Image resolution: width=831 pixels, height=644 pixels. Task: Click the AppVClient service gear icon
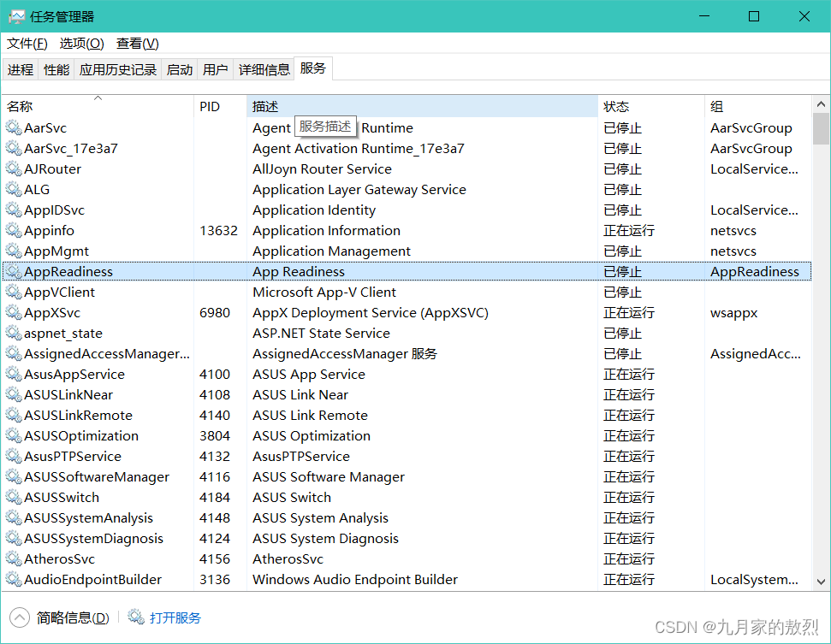point(14,292)
